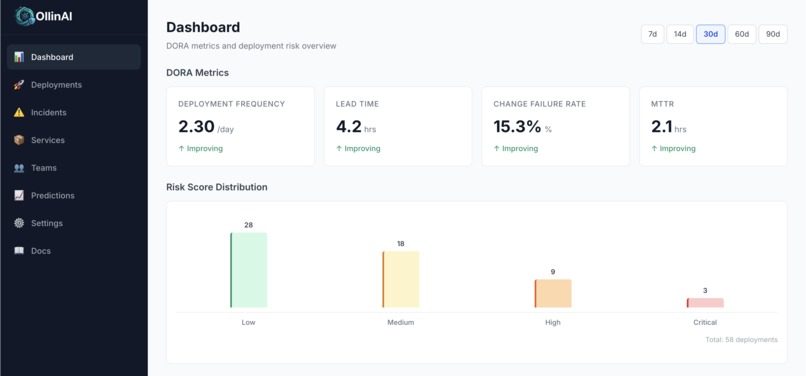
Task: Click Improving under Lead Time
Action: [358, 149]
